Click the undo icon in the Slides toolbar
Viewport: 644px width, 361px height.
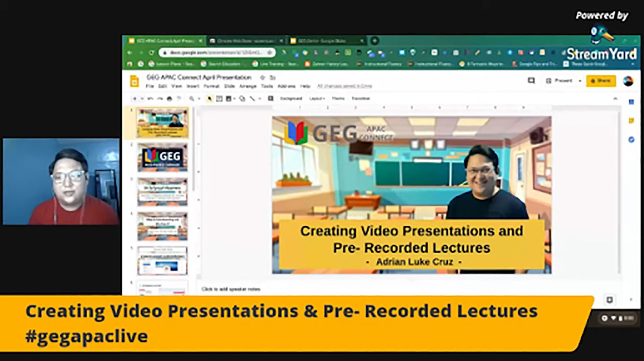151,98
